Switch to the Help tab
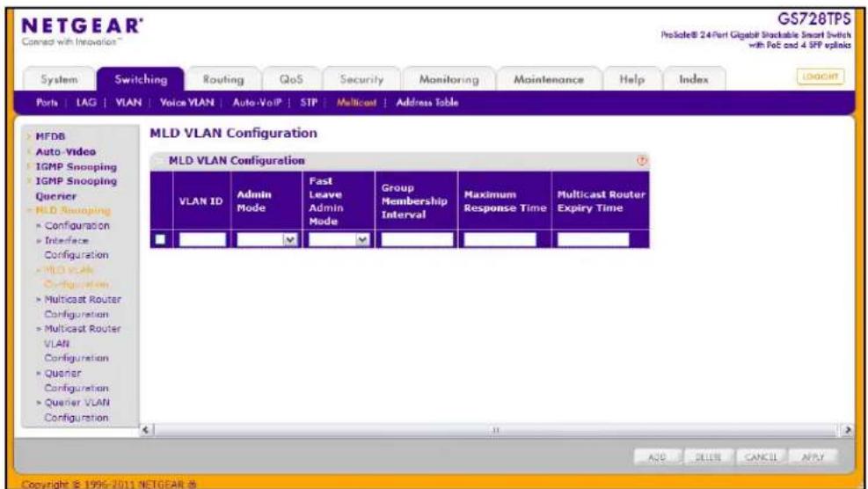The width and height of the screenshot is (868, 489). 631,79
